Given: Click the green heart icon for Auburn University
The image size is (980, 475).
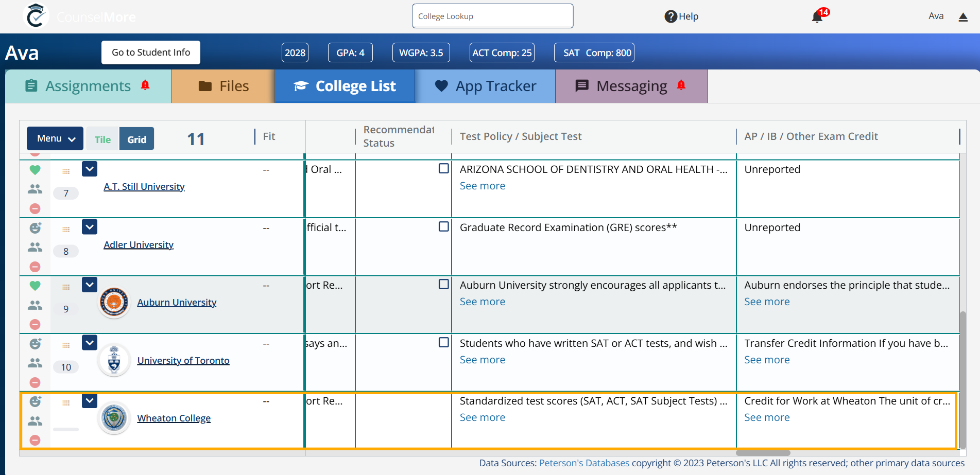Looking at the screenshot, I should point(35,286).
